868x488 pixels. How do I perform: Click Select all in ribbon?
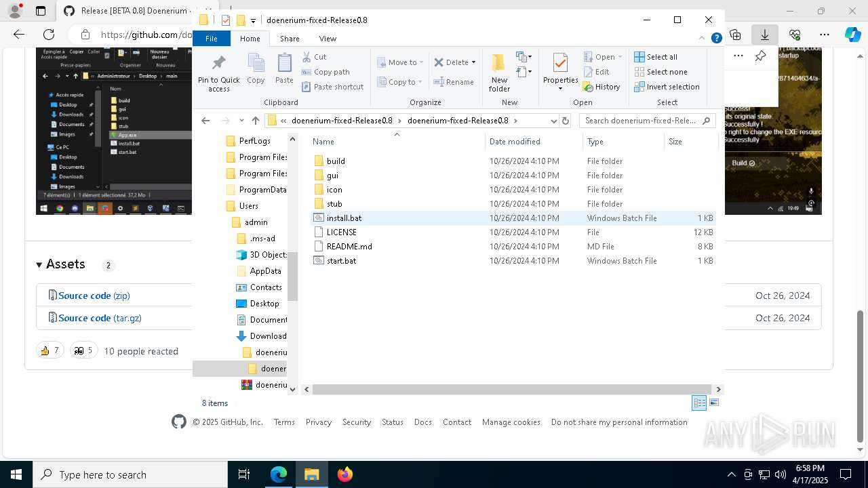[x=655, y=57]
